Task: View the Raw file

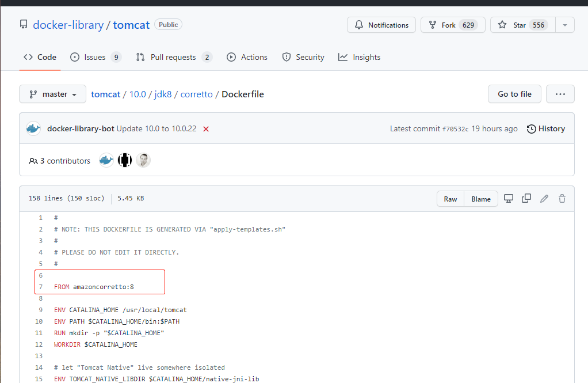Action: [450, 199]
